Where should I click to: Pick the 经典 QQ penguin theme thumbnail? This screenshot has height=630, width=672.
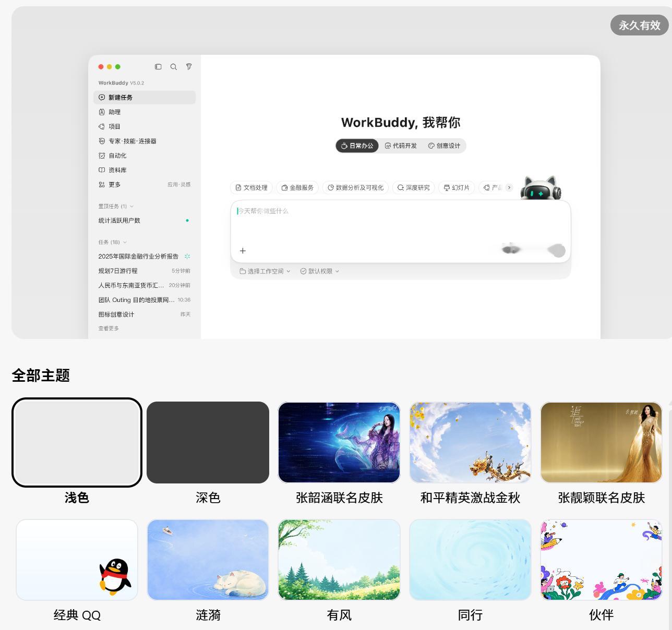[77, 560]
